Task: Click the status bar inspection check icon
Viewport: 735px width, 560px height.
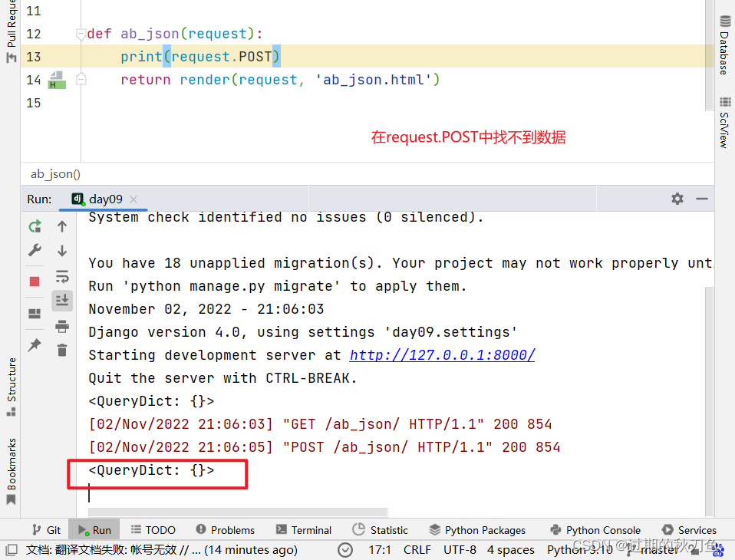Action: point(345,550)
